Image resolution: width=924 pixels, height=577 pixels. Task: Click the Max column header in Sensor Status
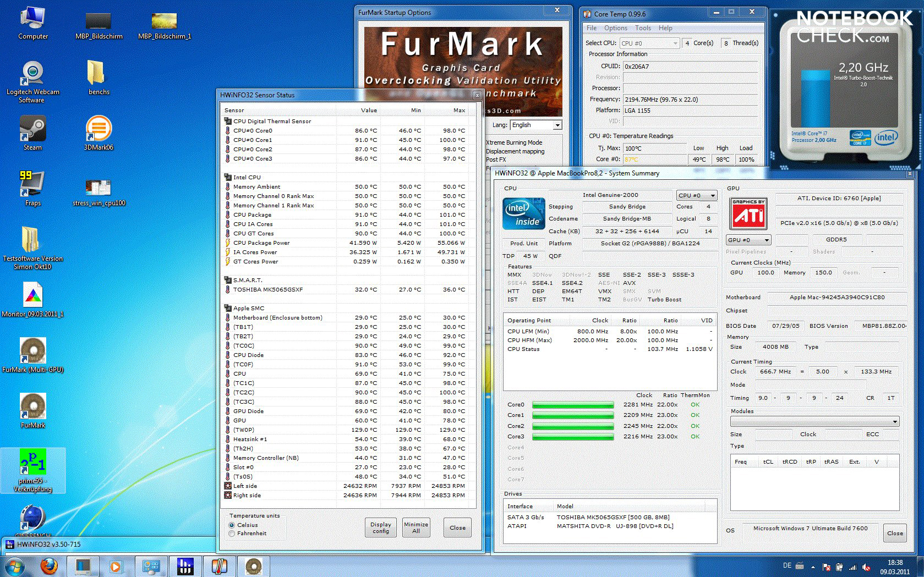coord(447,111)
